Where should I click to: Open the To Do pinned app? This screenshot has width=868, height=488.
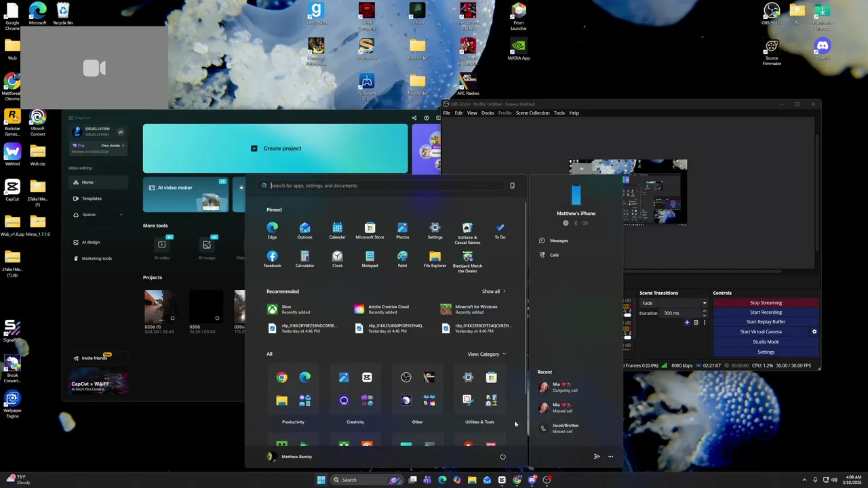[500, 230]
